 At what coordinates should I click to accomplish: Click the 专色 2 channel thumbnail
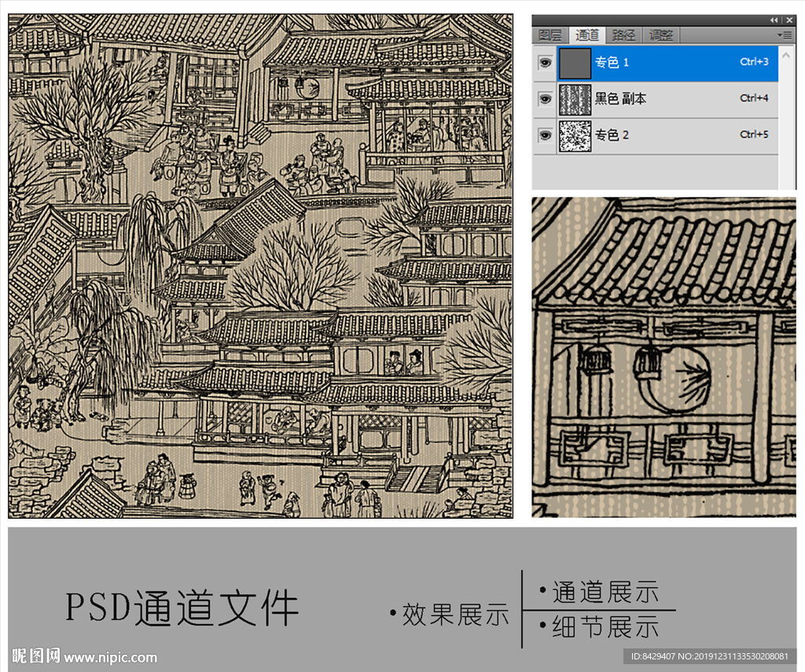pos(575,135)
